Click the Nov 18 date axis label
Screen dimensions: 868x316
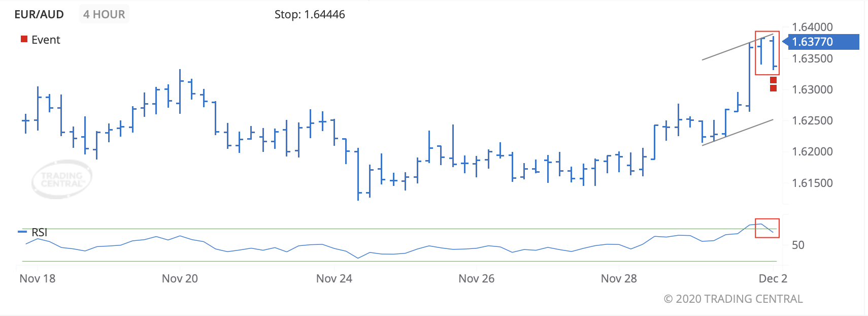38,278
